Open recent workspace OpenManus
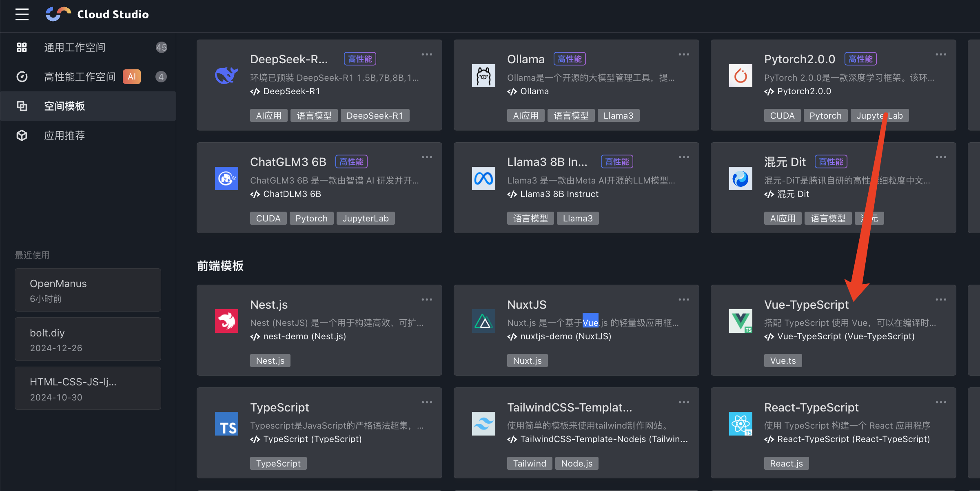Image resolution: width=980 pixels, height=491 pixels. click(x=88, y=290)
